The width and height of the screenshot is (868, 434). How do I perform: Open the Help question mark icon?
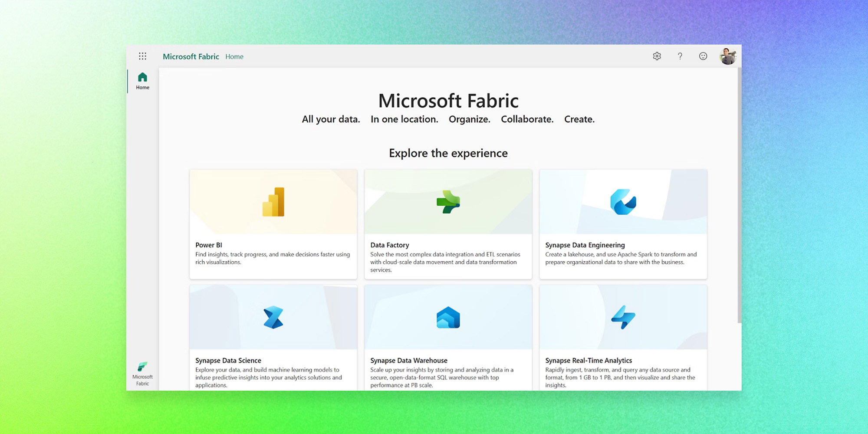point(680,56)
